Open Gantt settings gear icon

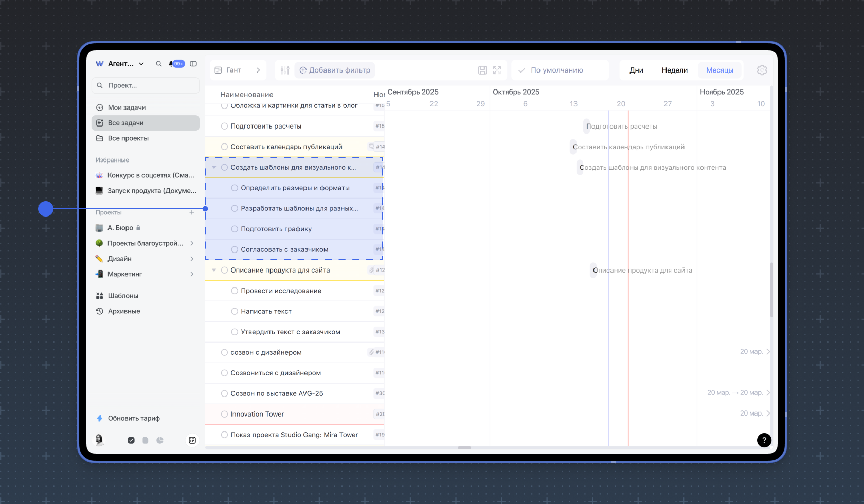click(x=762, y=70)
